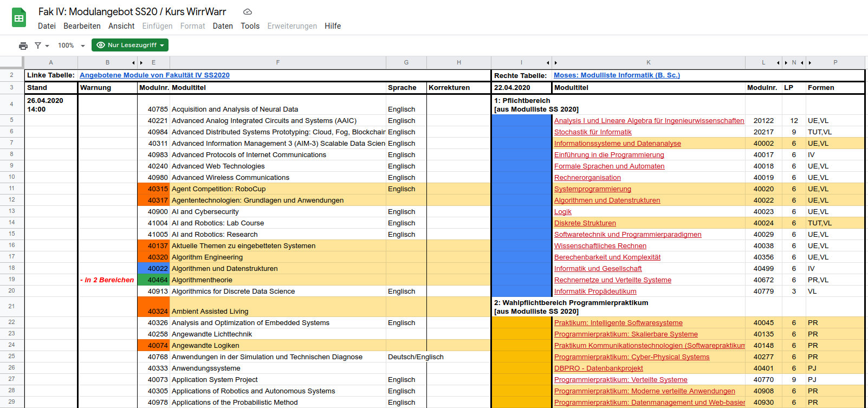Select header cell 'Korrekturen'
This screenshot has height=408, width=868.
(x=458, y=88)
